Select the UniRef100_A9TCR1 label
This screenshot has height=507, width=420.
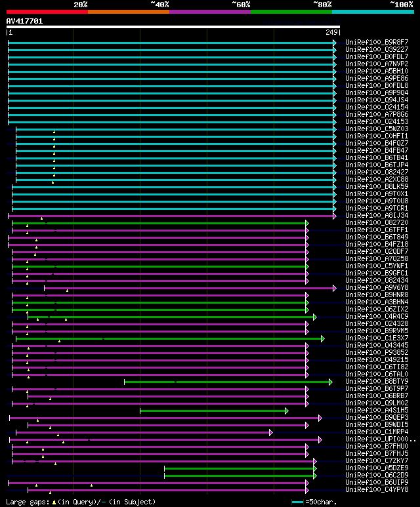[377, 208]
